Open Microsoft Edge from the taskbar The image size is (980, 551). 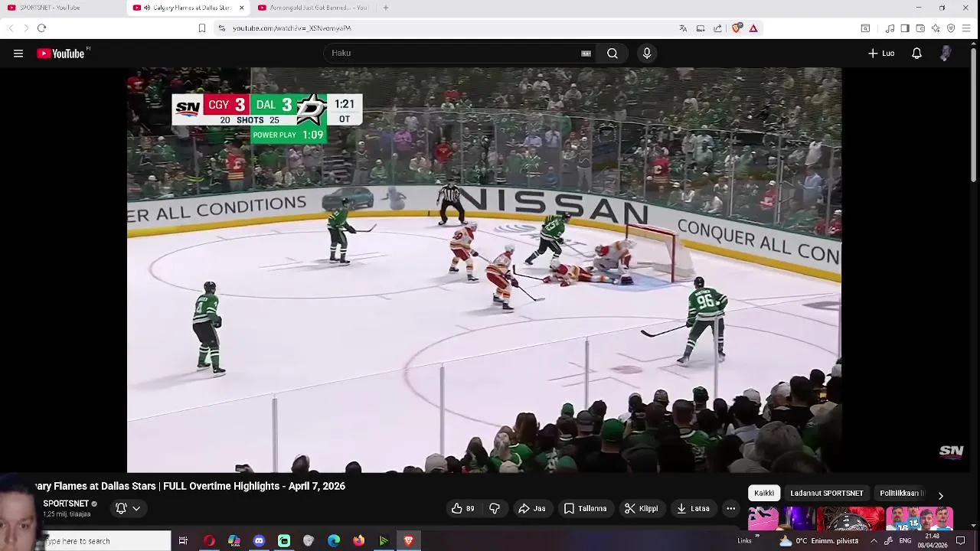[334, 541]
